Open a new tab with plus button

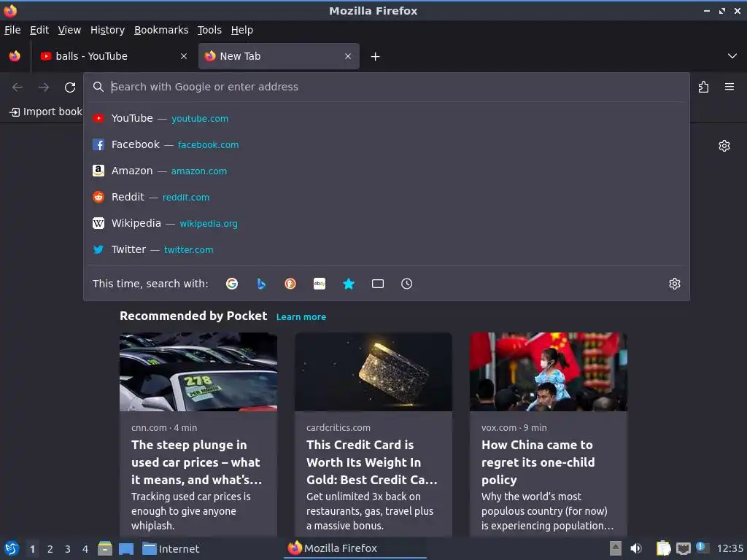coord(376,57)
